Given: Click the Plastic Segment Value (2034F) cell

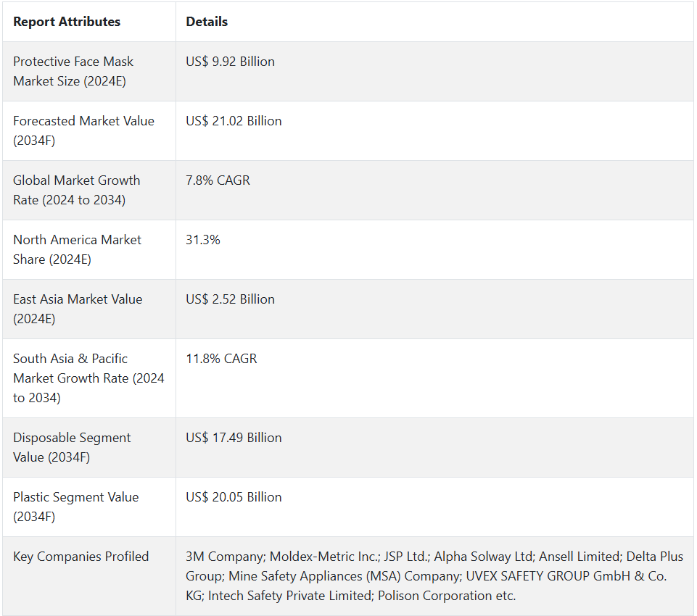Looking at the screenshot, I should click(x=89, y=507).
